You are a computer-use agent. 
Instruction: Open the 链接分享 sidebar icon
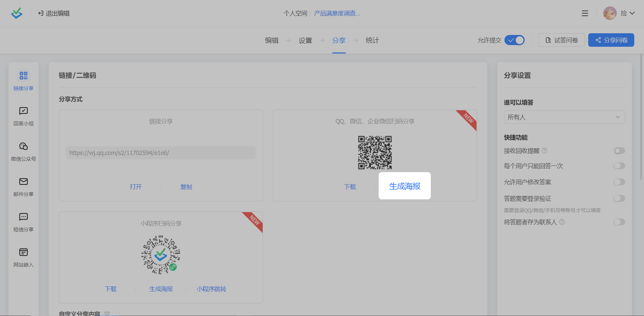pos(24,76)
